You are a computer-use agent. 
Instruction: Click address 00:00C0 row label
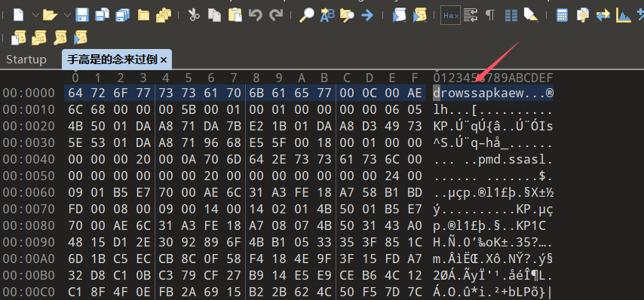tap(29, 292)
